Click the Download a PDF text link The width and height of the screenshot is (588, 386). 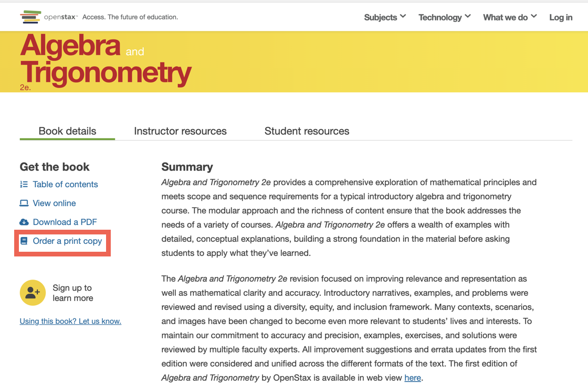coord(64,222)
